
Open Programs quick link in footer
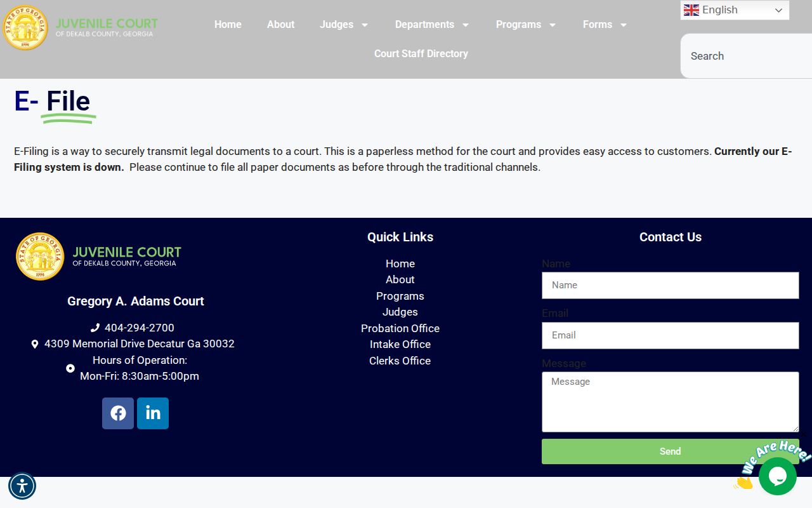pyautogui.click(x=400, y=296)
